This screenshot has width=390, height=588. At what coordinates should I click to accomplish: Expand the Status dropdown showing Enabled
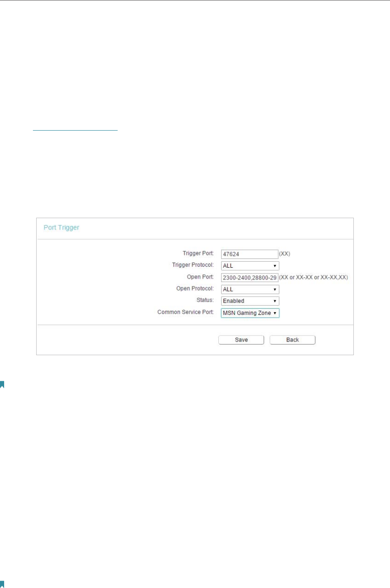coord(250,301)
